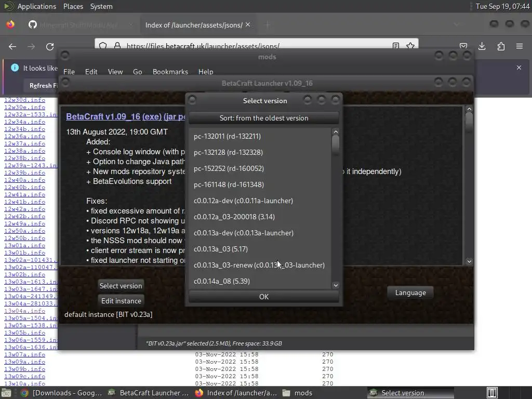Click version list scroll up arrow

point(336,131)
